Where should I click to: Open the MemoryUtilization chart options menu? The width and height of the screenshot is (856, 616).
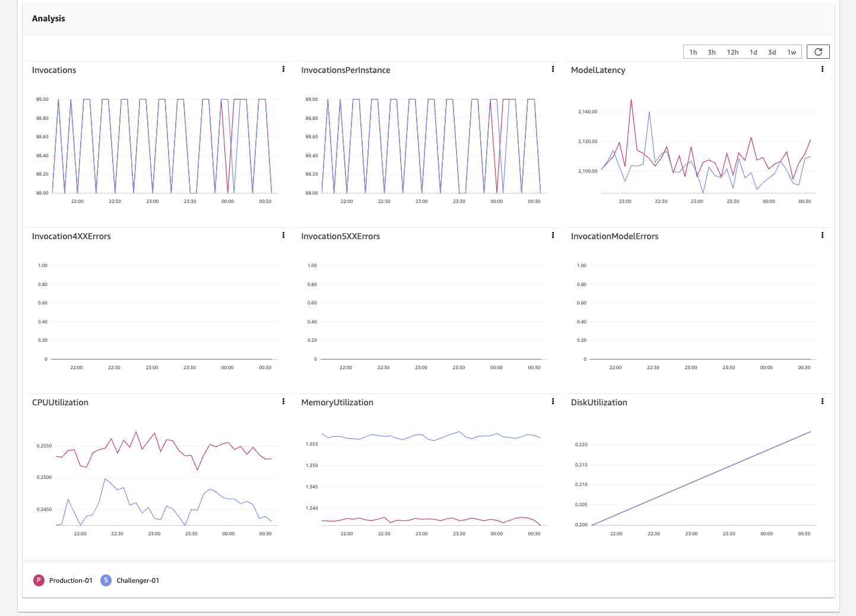[553, 401]
